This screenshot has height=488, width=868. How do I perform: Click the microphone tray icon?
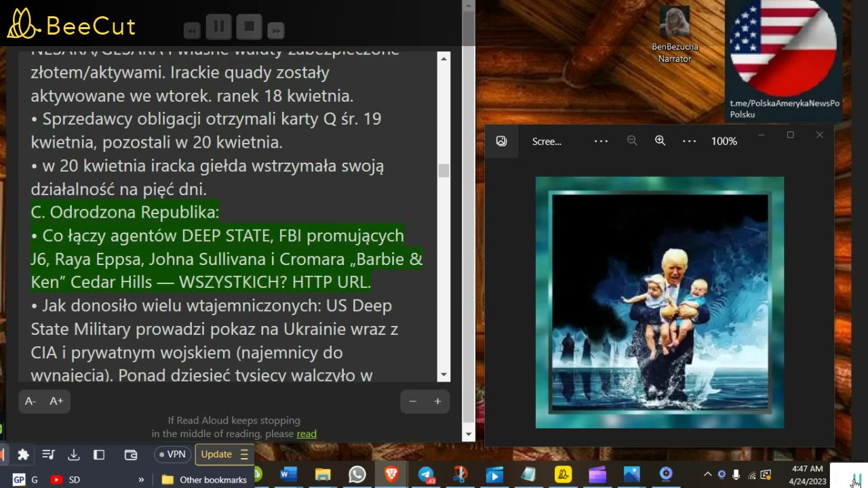coord(736,474)
